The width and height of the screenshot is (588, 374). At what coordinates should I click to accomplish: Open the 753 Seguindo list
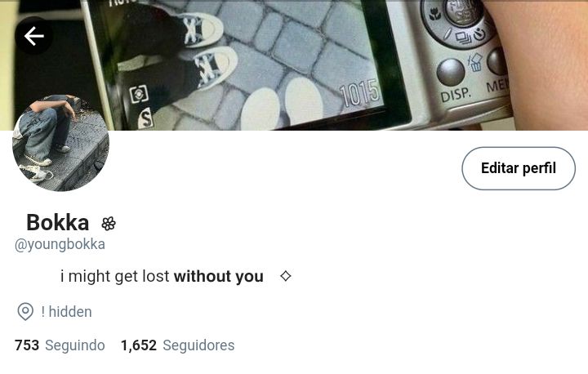60,345
